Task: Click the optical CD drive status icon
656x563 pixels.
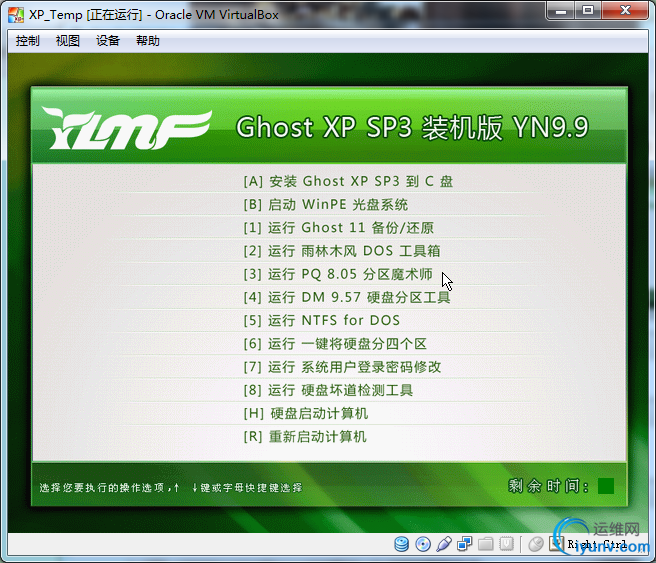Action: tap(423, 544)
